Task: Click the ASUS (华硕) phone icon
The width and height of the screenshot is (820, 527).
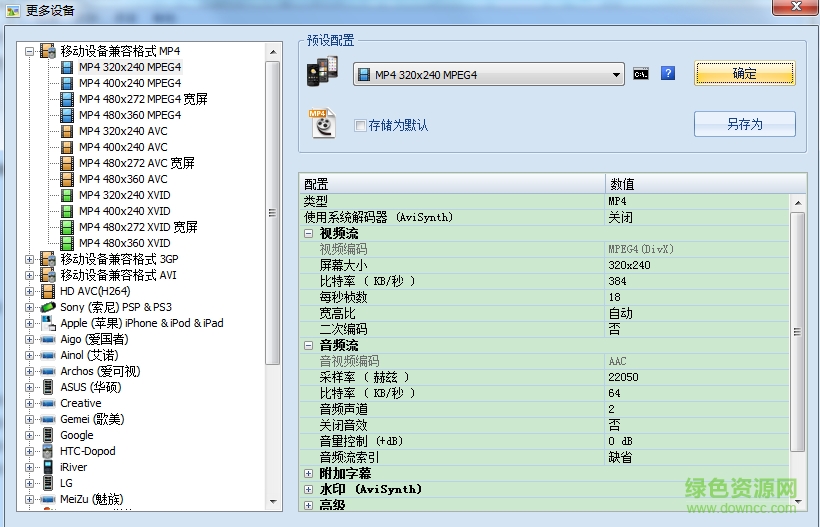Action: (48, 387)
